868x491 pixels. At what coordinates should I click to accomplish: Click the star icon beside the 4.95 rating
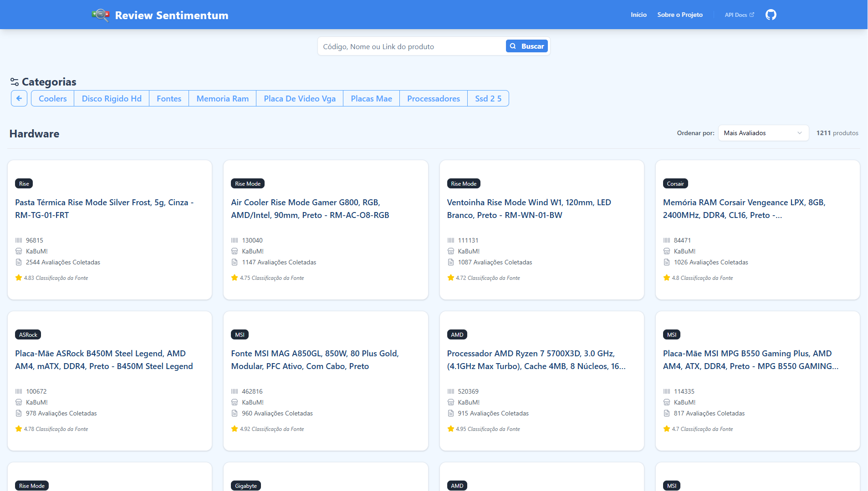point(451,429)
